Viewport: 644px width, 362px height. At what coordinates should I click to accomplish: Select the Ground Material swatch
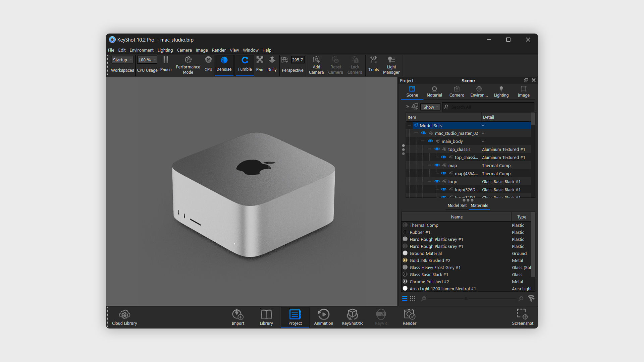[x=405, y=253]
